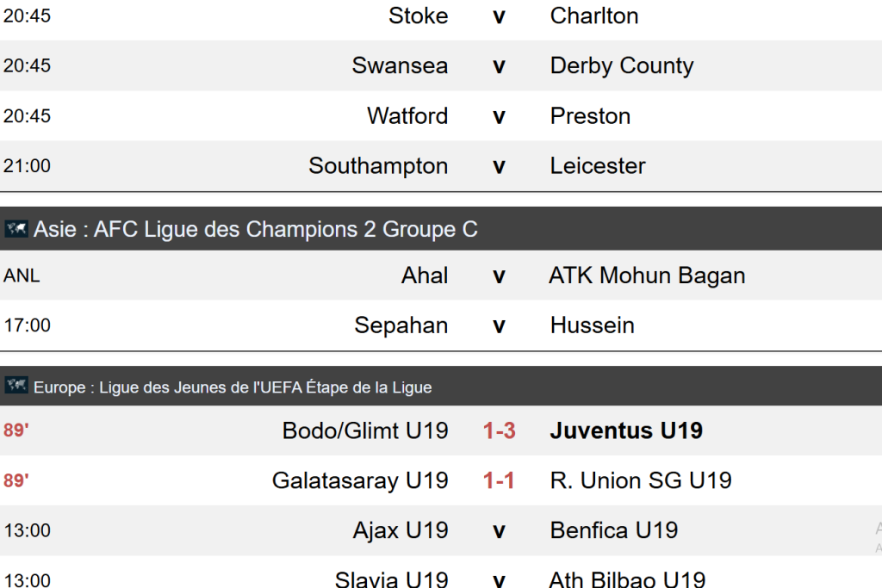Open R. Union SG U19 team
Image resolution: width=882 pixels, height=588 pixels.
tap(641, 480)
